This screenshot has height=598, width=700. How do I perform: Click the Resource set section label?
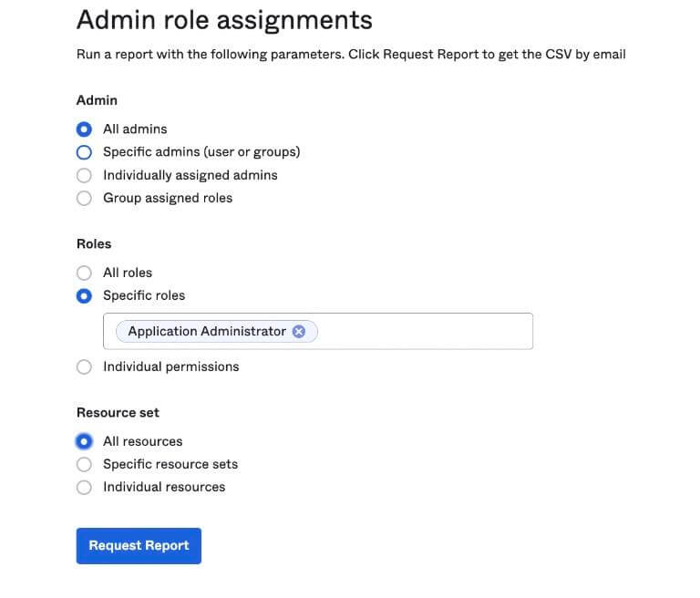pos(118,412)
